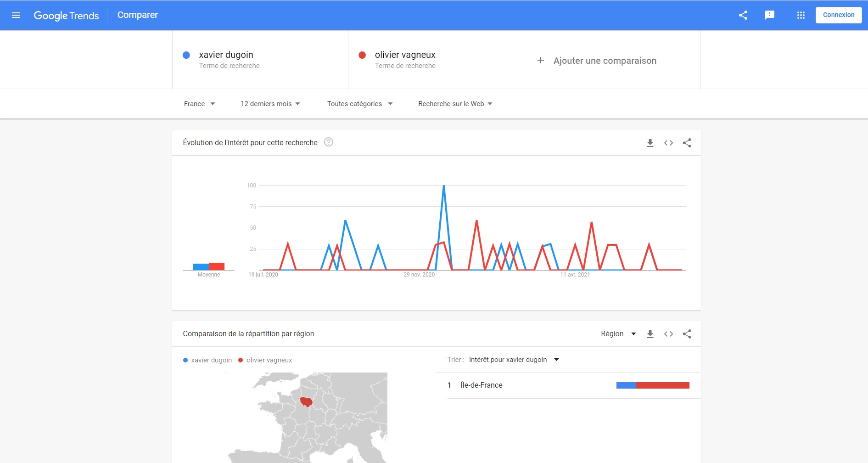Viewport: 868px width, 463px height.
Task: Open the send feedback icon
Action: click(770, 15)
